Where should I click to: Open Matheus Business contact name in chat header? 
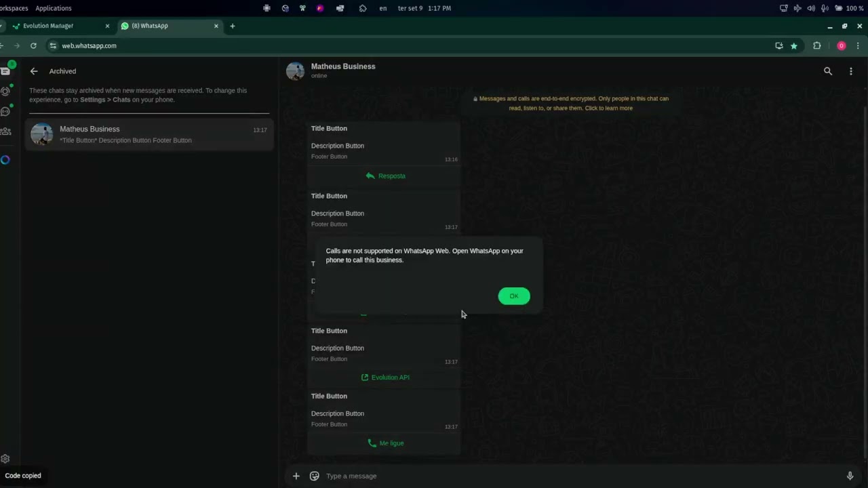pos(343,66)
